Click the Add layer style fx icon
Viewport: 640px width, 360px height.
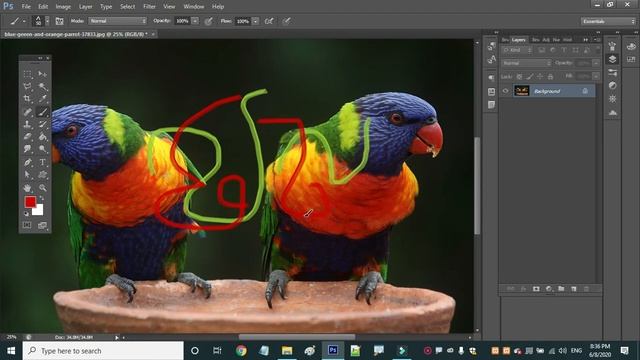[x=523, y=289]
